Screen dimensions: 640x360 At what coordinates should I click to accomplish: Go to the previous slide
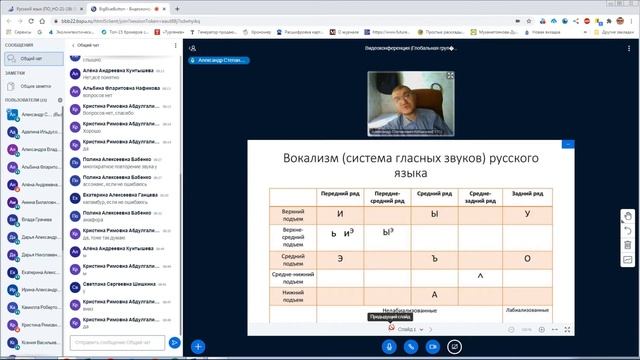click(x=391, y=328)
